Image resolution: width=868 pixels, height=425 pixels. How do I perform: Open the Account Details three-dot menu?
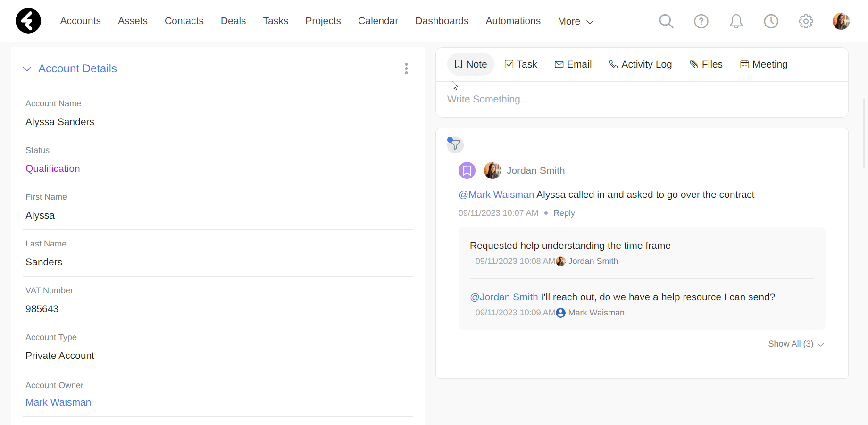coord(406,68)
